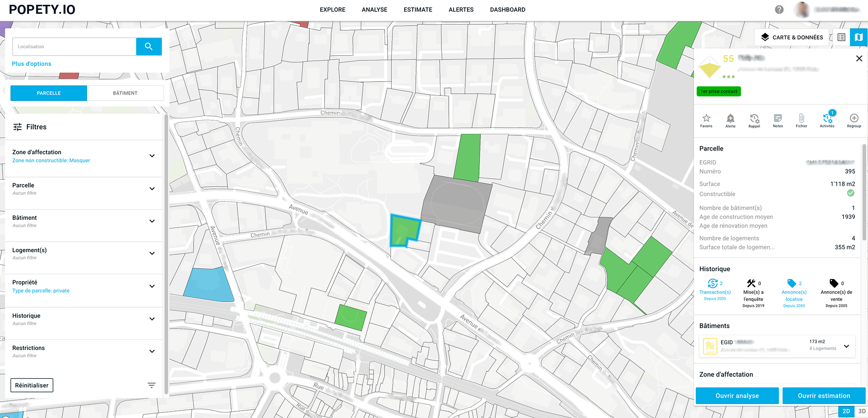Click the Ouvrir analyse button
Screen dimensions: 868x418
737,395
